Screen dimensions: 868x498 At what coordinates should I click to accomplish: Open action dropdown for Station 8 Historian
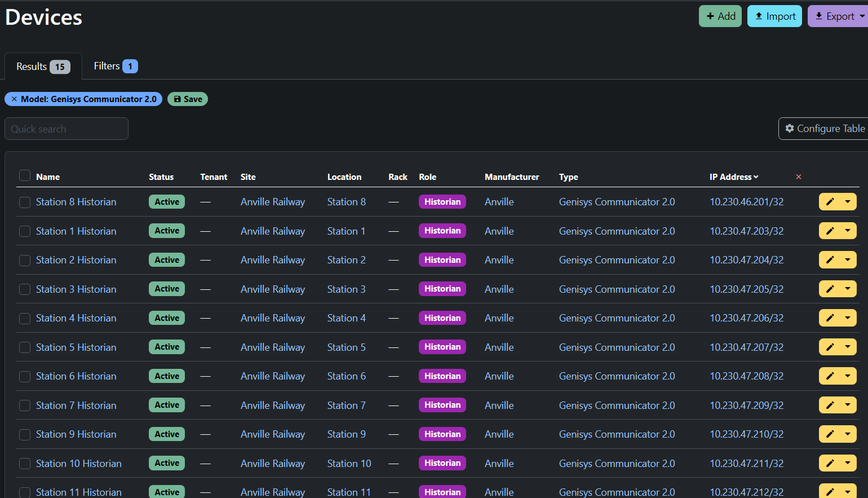click(848, 201)
